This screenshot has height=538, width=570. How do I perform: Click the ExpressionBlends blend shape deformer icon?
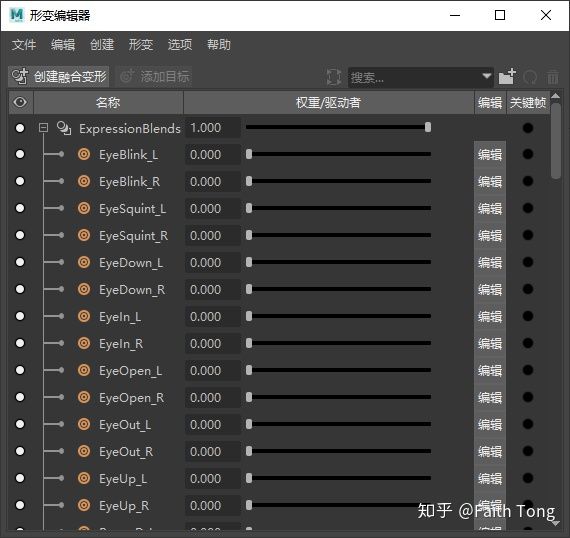[64, 128]
